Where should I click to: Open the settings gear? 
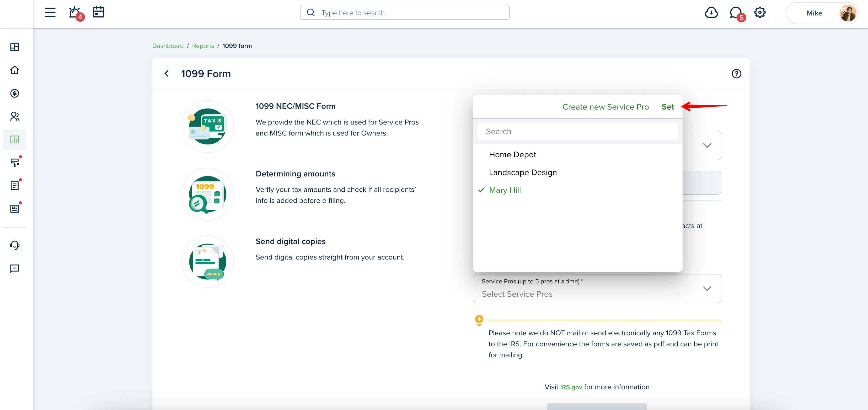click(x=760, y=13)
